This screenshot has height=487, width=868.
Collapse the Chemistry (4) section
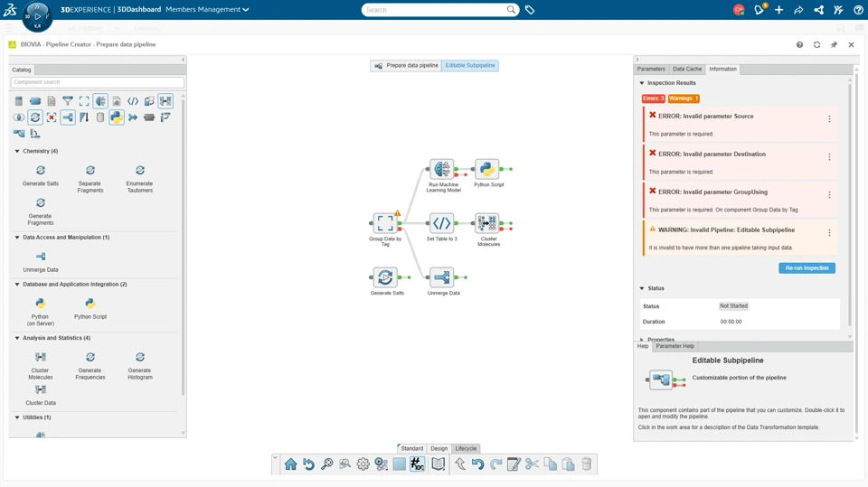tap(17, 151)
